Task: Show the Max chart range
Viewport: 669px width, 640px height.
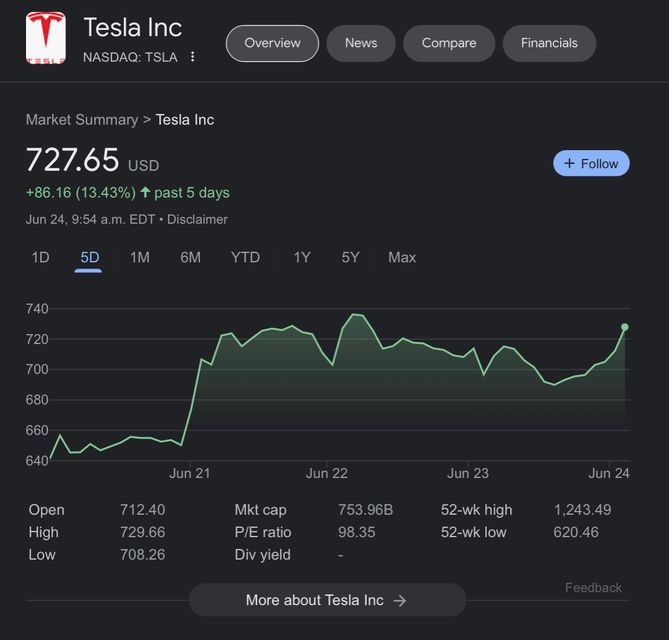Action: [x=402, y=258]
